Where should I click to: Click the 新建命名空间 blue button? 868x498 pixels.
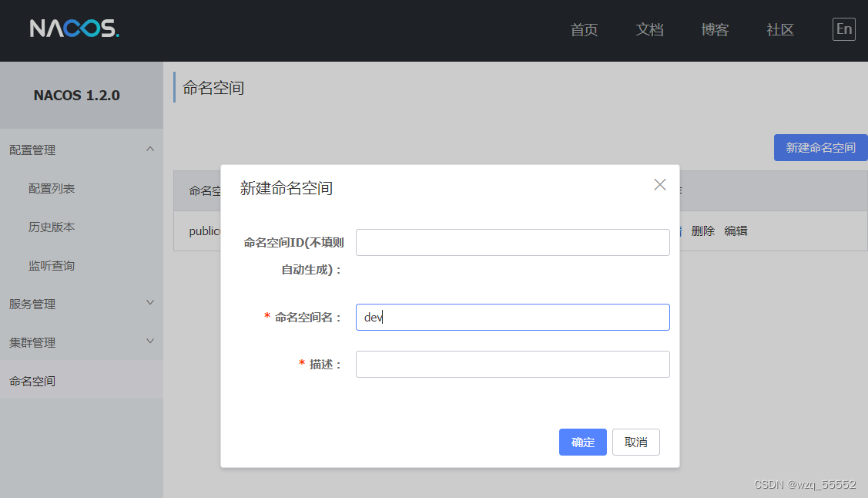820,147
